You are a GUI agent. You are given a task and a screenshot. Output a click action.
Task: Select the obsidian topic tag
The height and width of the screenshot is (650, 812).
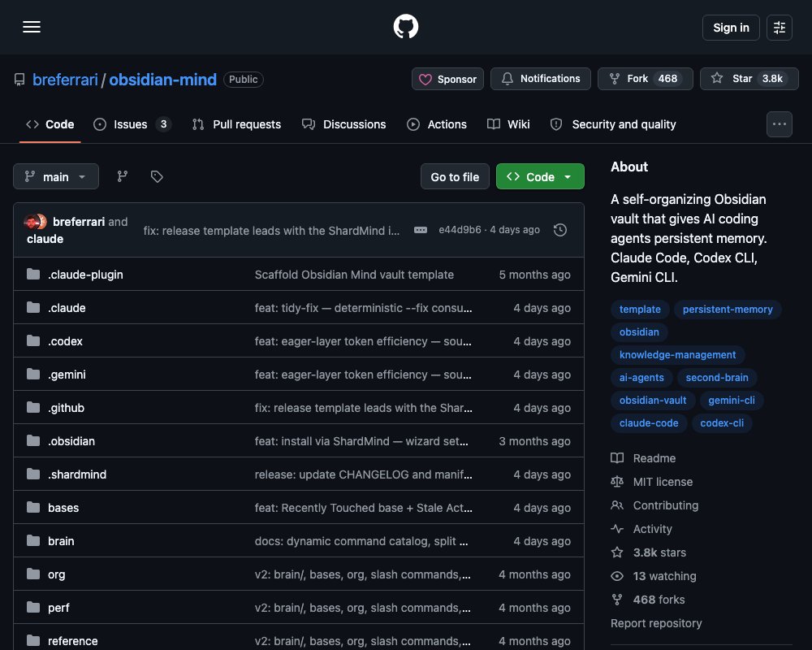[639, 332]
